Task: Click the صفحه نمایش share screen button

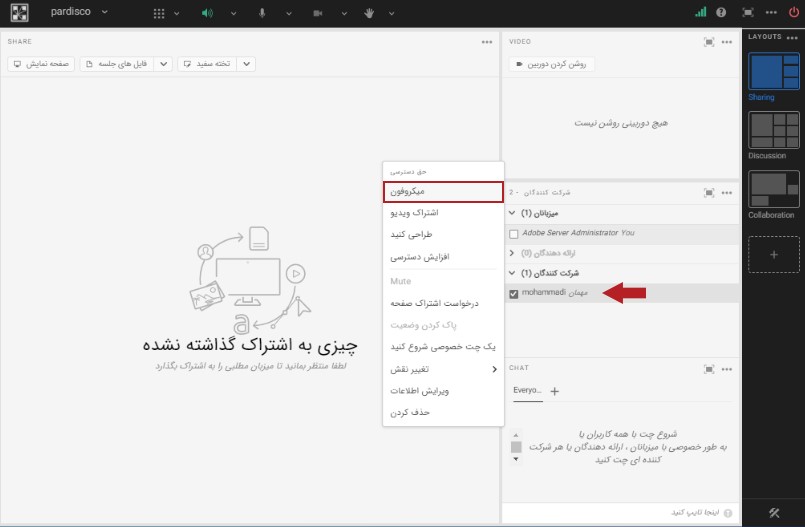Action: pyautogui.click(x=41, y=64)
